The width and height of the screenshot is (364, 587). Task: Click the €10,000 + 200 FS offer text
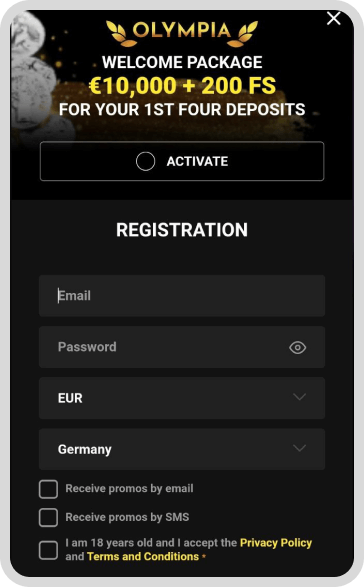pos(182,85)
